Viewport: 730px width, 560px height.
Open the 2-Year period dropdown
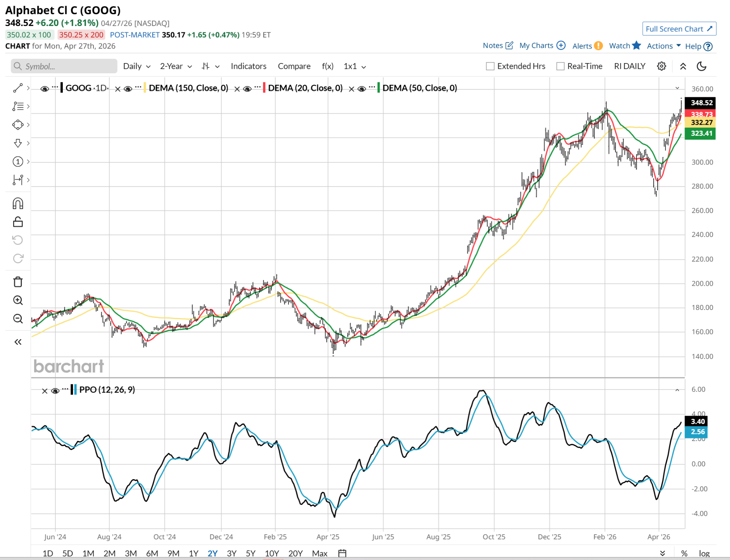[176, 66]
